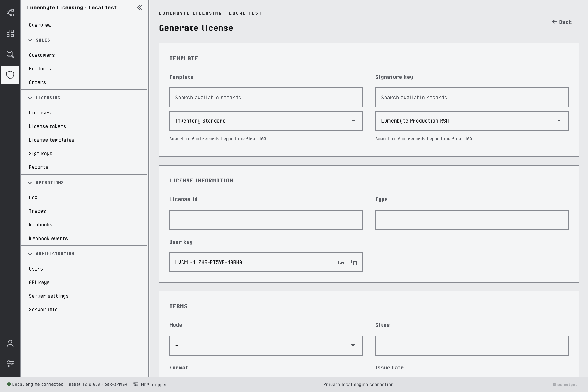The height and width of the screenshot is (392, 588).
Task: Open License tokens page
Action: (47, 126)
